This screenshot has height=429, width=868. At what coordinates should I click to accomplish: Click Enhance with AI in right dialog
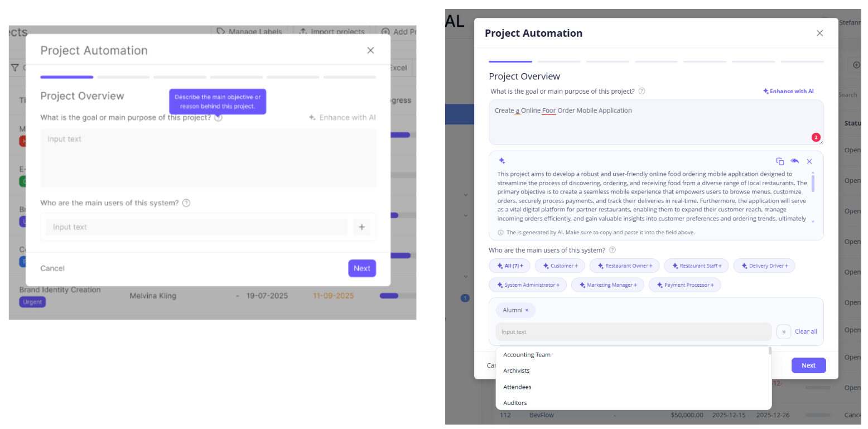(788, 91)
